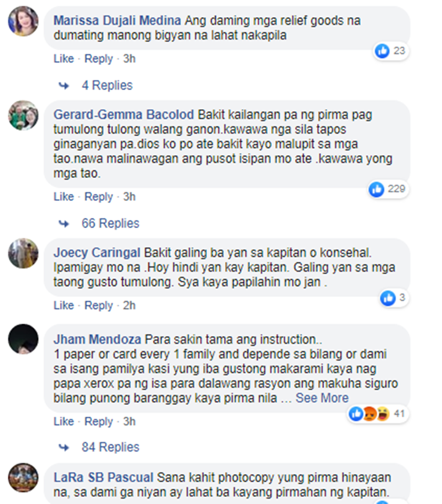Click the reply arrow icon beside 4 Replies

pyautogui.click(x=64, y=85)
